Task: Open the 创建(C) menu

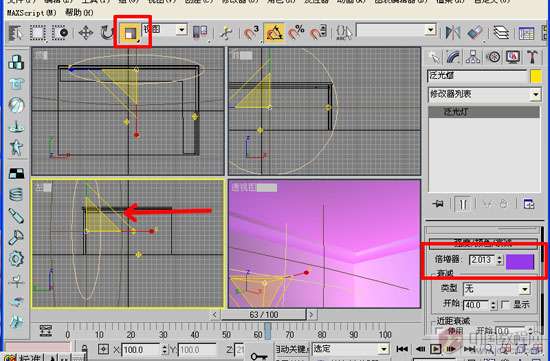Action: (199, 1)
